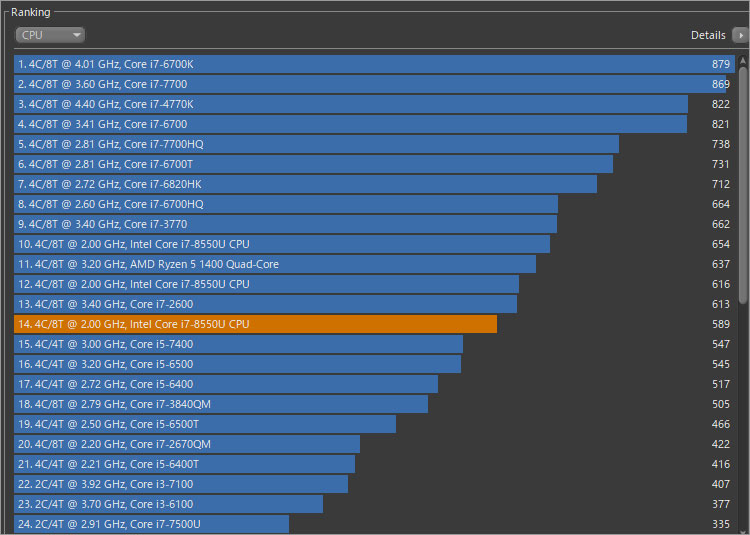750x535 pixels.
Task: Click the ranking list scrollbar thumb
Action: click(743, 186)
